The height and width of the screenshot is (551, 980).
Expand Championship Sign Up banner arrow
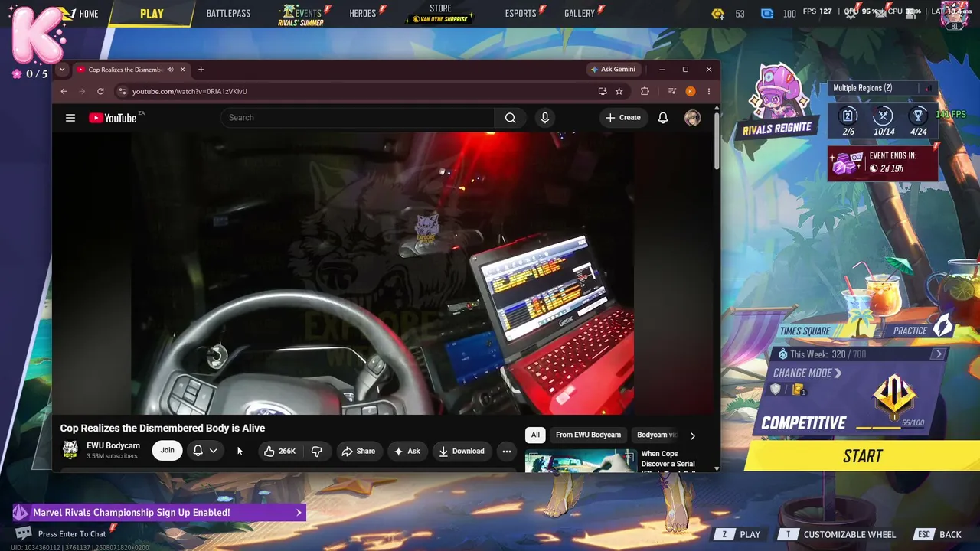pyautogui.click(x=299, y=513)
